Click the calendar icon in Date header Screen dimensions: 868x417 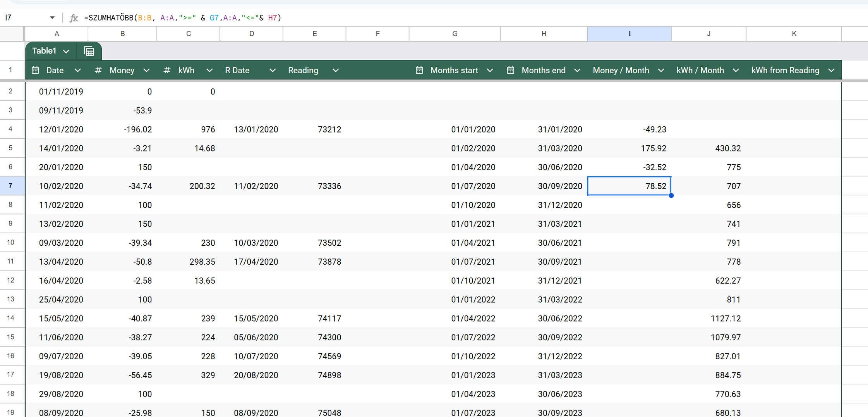(35, 70)
